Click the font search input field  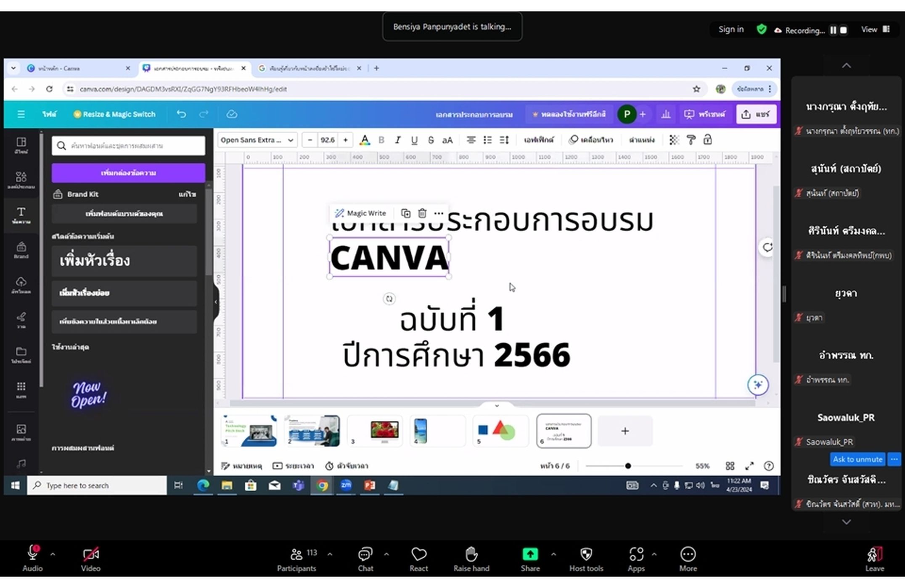(x=128, y=146)
